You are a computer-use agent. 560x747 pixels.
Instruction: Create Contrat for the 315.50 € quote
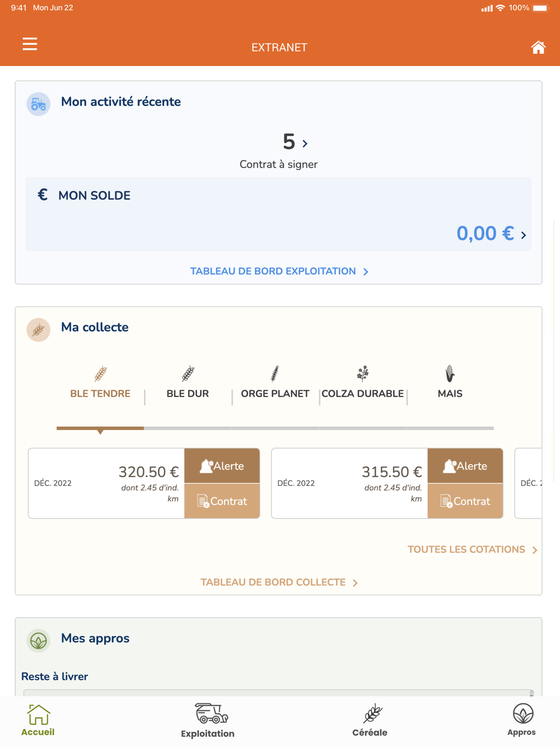click(465, 501)
